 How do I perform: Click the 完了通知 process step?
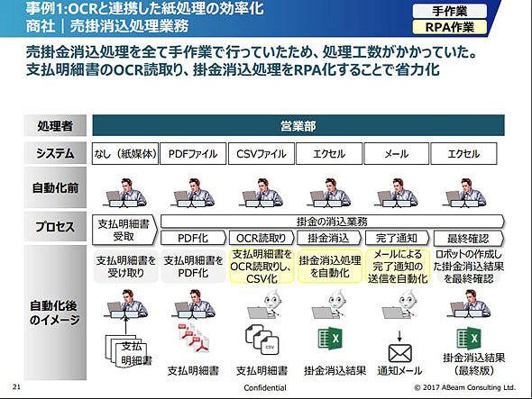point(397,238)
